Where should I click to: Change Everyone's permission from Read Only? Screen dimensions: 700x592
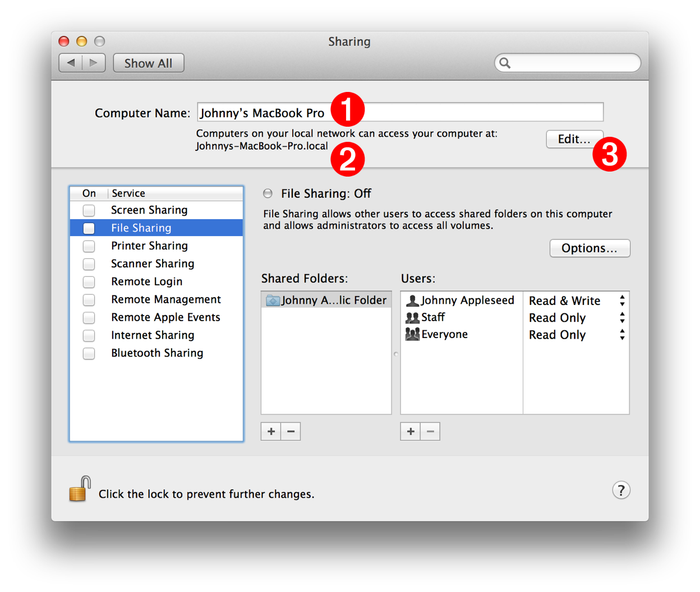pyautogui.click(x=621, y=335)
